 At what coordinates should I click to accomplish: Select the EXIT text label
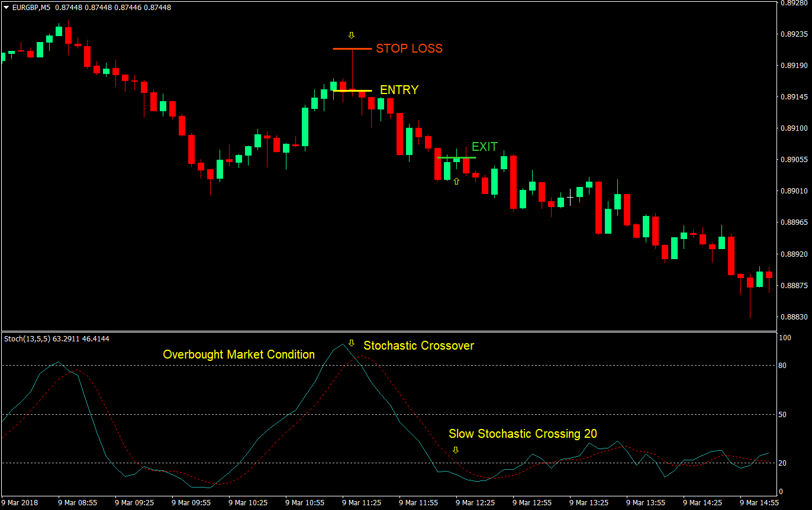point(485,147)
